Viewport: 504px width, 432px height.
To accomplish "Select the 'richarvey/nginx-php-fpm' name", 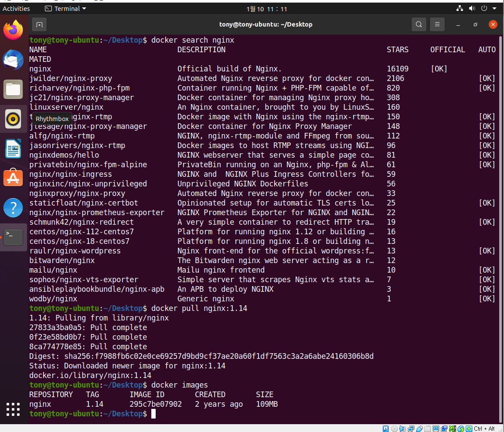I will (79, 88).
